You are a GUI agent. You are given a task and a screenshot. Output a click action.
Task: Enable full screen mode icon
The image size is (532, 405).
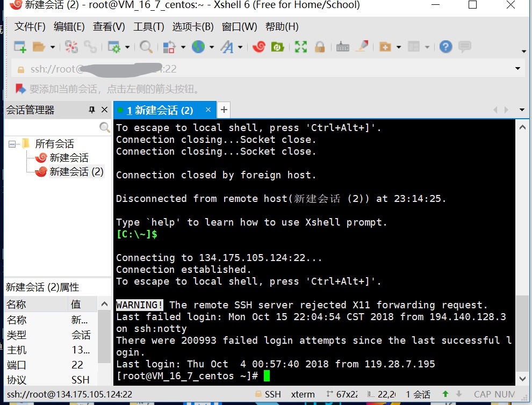pos(300,47)
